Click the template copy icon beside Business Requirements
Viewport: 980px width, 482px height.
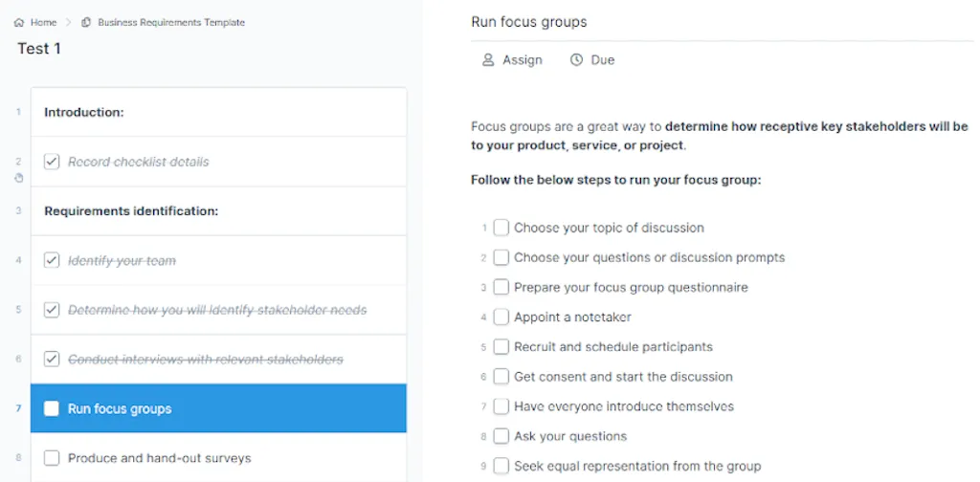tap(85, 23)
